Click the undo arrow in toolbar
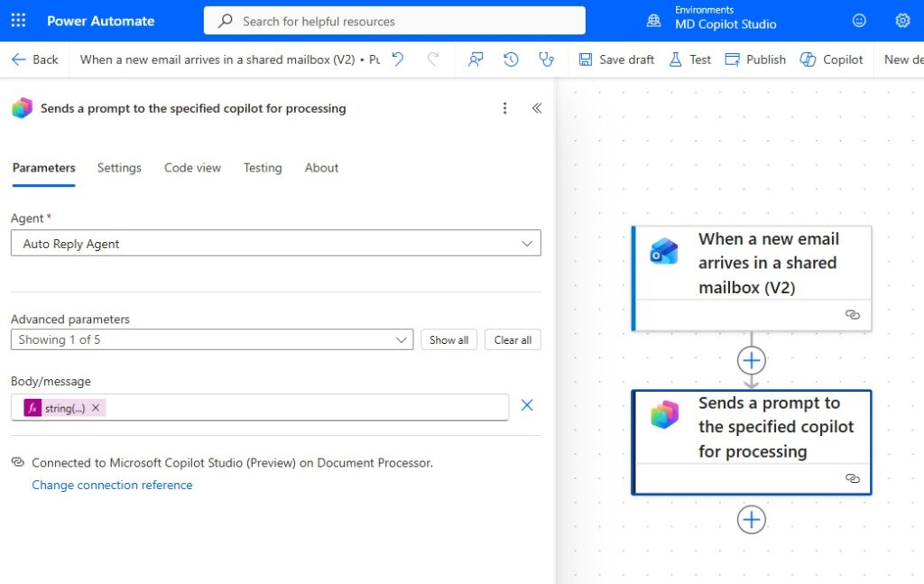Viewport: 924px width, 584px height. point(397,60)
